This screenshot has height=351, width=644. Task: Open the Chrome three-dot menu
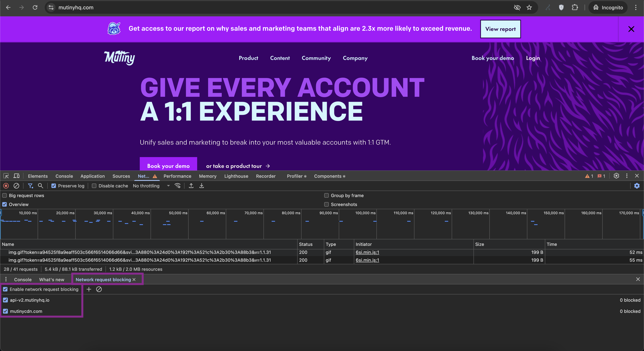point(636,7)
